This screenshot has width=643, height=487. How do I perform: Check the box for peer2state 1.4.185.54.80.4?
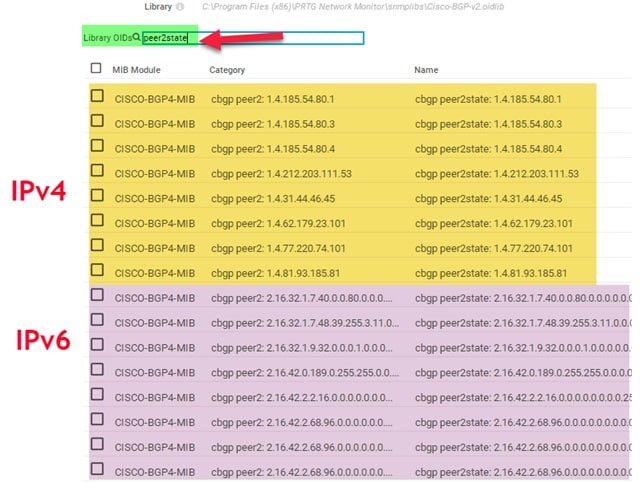pyautogui.click(x=97, y=146)
